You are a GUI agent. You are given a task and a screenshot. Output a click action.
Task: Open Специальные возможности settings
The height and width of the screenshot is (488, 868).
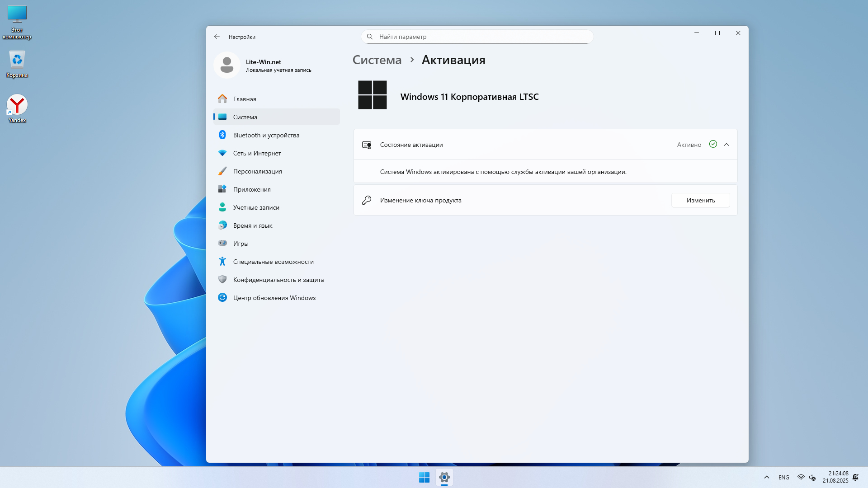[273, 262]
